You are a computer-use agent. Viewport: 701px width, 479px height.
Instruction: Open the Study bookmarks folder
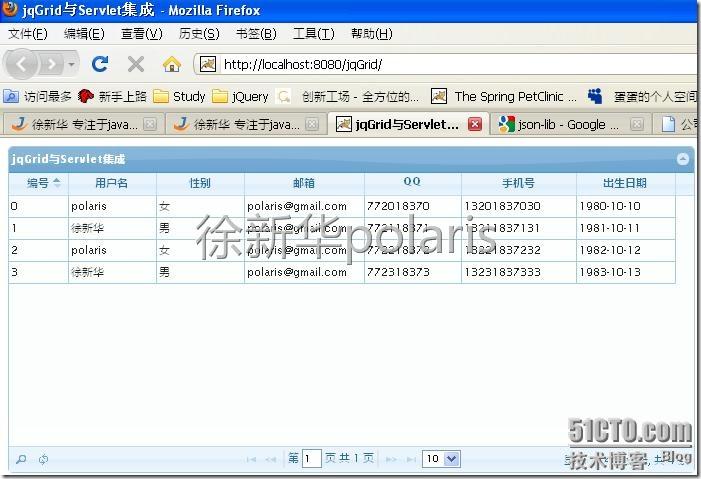pos(179,96)
